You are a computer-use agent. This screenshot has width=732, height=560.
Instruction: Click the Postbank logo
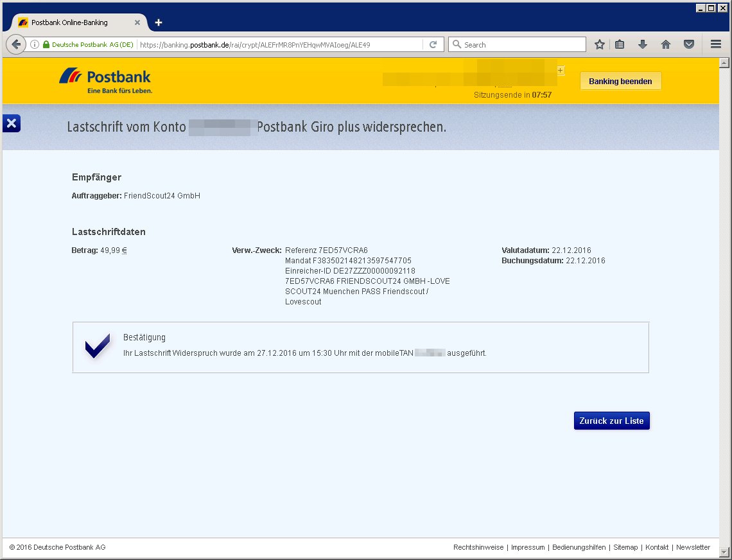click(105, 81)
